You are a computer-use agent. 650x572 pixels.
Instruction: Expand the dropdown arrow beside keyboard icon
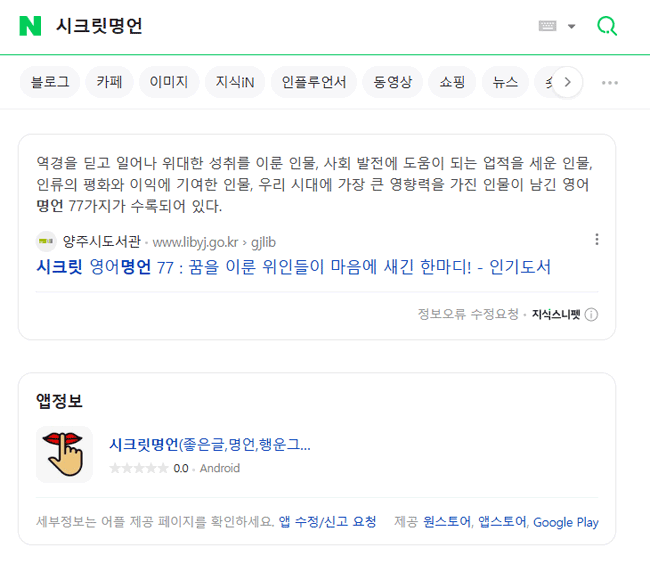point(571,27)
